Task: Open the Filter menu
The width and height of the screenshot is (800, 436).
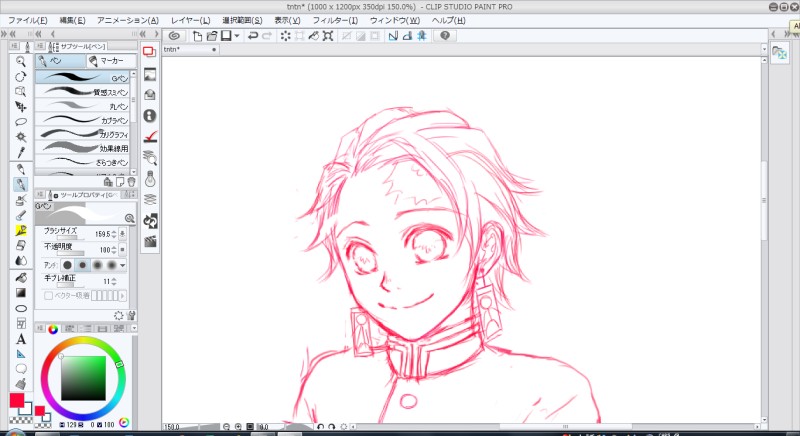Action: tap(335, 20)
